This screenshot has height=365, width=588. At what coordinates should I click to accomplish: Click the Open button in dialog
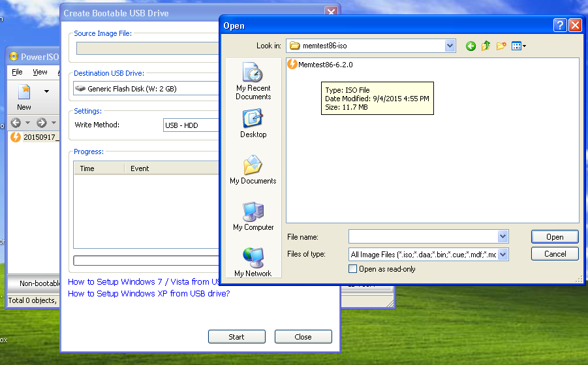tap(555, 237)
